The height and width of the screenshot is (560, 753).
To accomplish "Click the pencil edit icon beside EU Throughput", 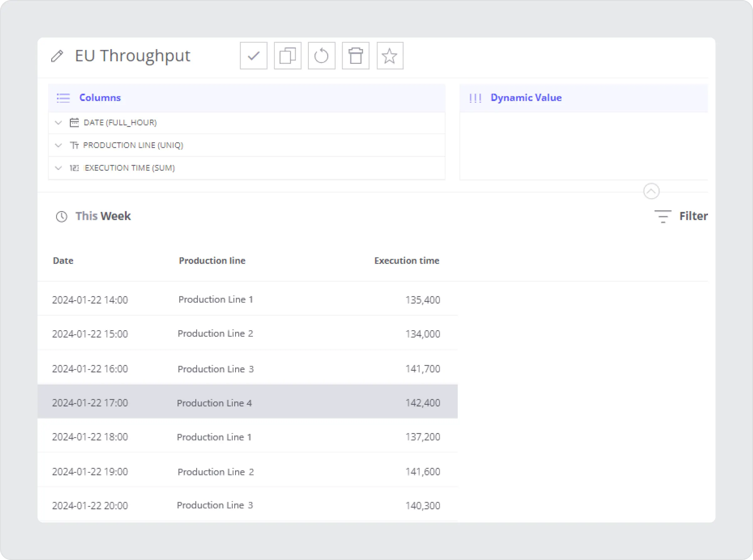I will click(57, 56).
